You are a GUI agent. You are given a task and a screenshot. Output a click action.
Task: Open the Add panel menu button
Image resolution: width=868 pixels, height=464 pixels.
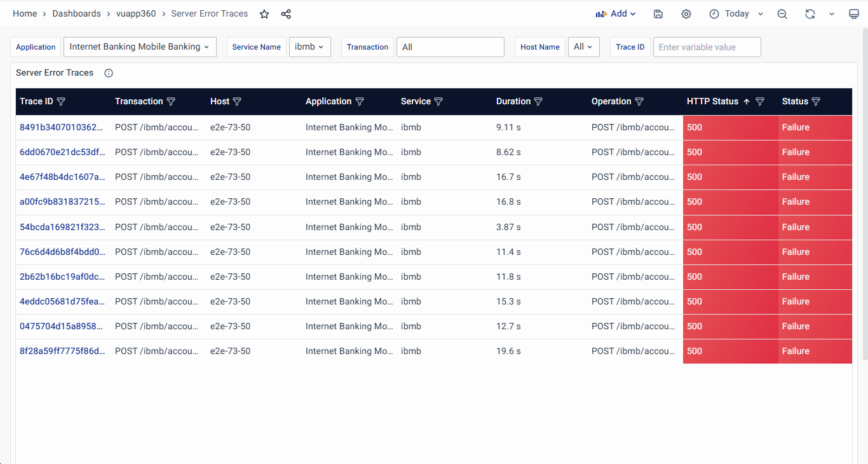(615, 14)
